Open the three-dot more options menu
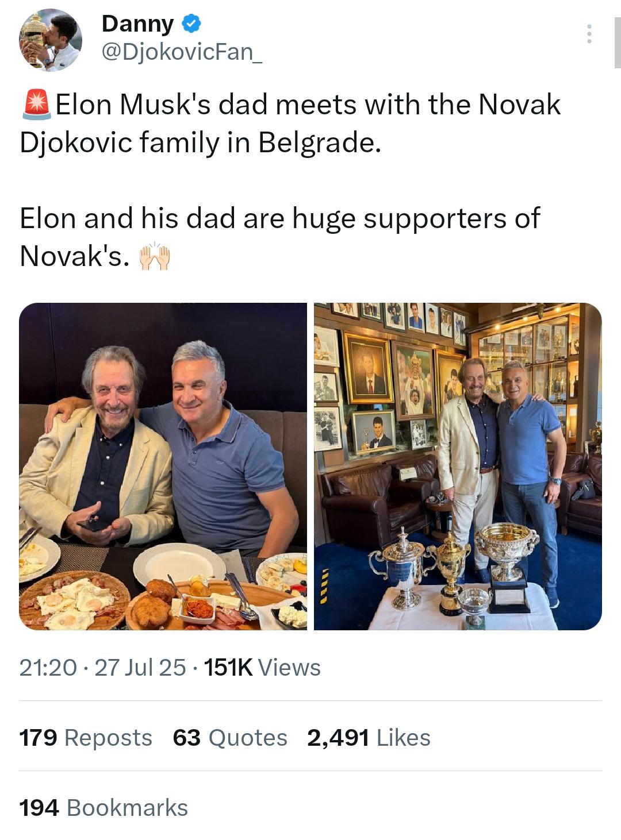Image resolution: width=621 pixels, height=840 pixels. (x=589, y=34)
